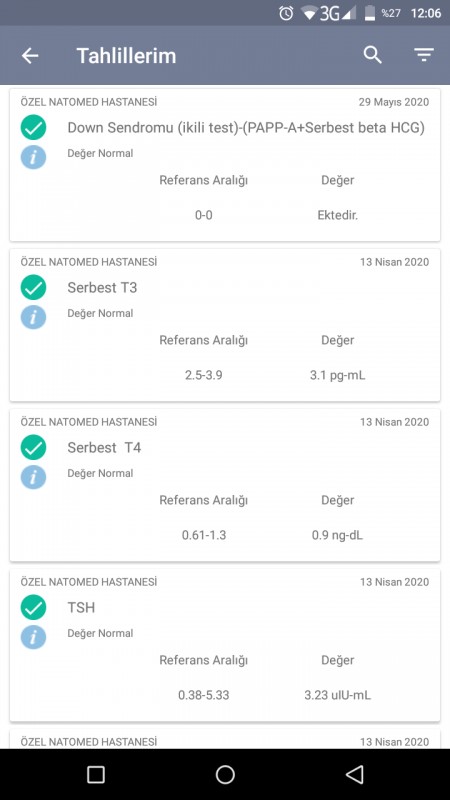Tap Android recent apps square button
450x800 pixels.
point(96,774)
